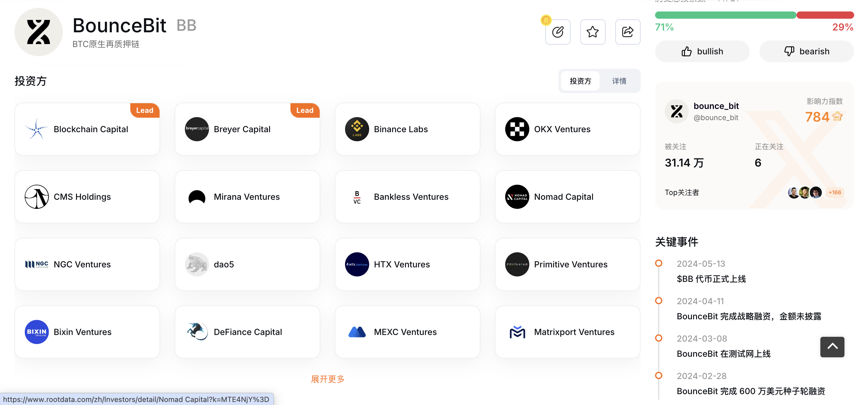Screen dimensions: 868x405
Task: Click the Blockchain Capital star logo
Action: [x=36, y=129]
